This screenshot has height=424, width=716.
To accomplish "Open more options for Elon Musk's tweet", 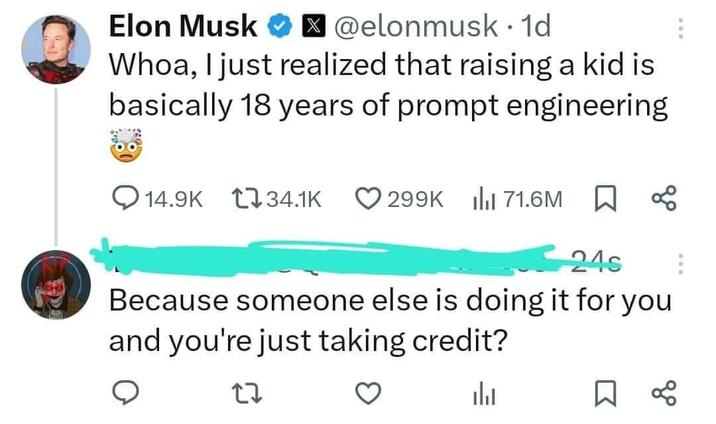I will [x=682, y=30].
